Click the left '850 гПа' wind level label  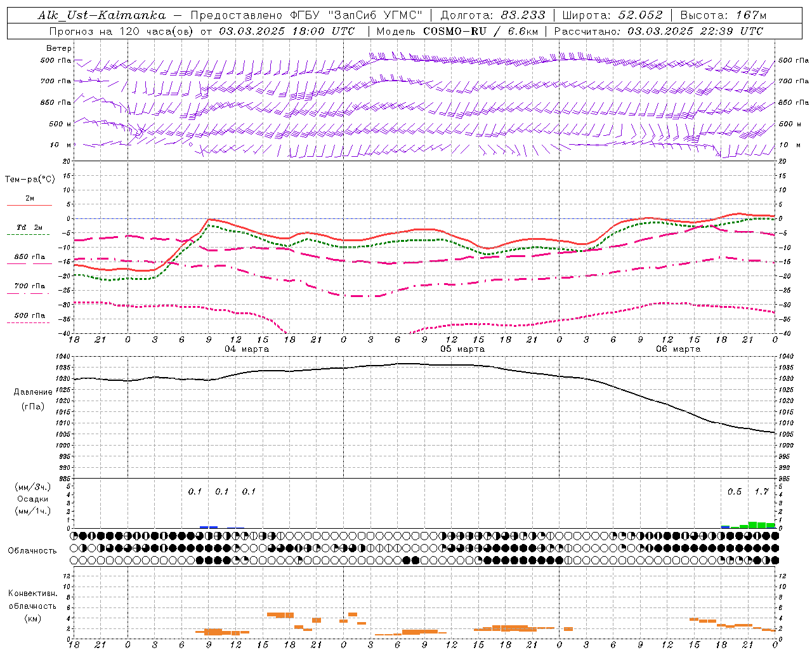click(56, 102)
